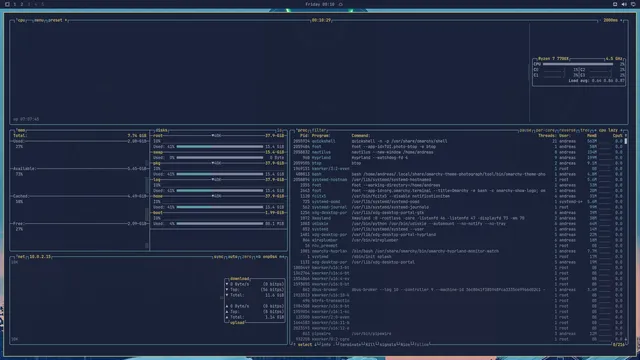Click the memory Total value

pos(137,136)
